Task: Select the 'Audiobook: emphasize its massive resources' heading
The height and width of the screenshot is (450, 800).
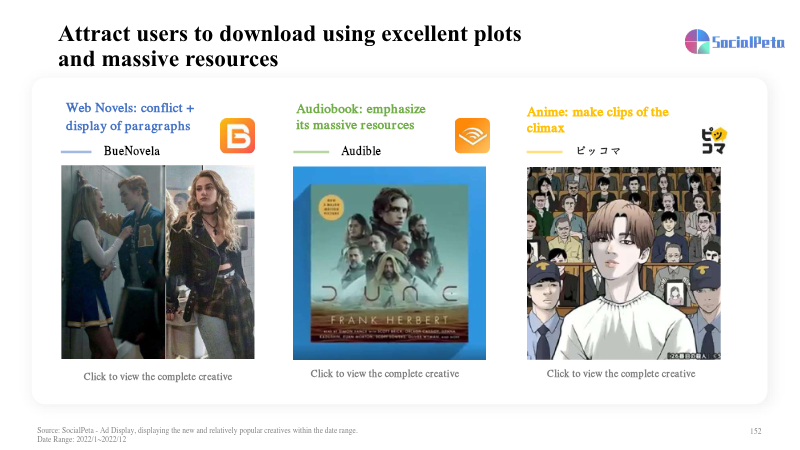Action: [x=361, y=117]
